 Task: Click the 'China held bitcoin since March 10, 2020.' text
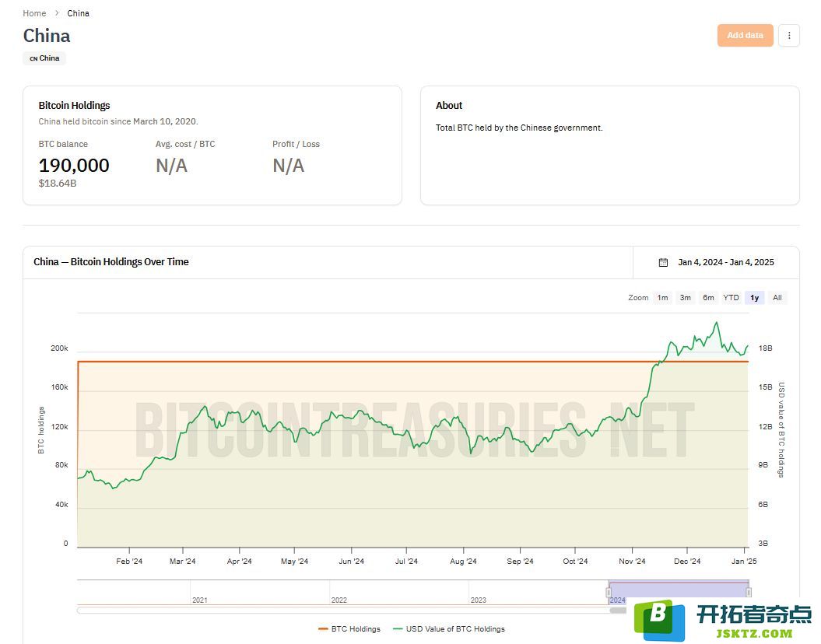click(118, 121)
